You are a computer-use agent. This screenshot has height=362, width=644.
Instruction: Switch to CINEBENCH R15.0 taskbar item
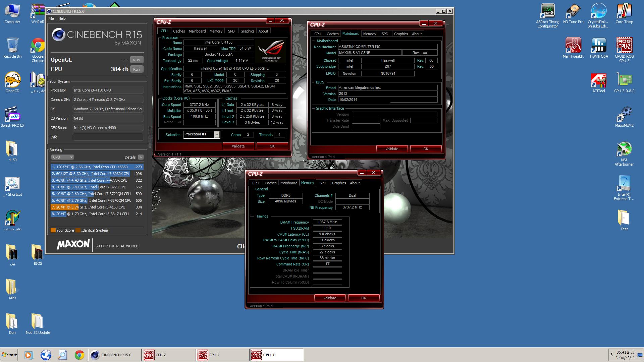[115, 355]
